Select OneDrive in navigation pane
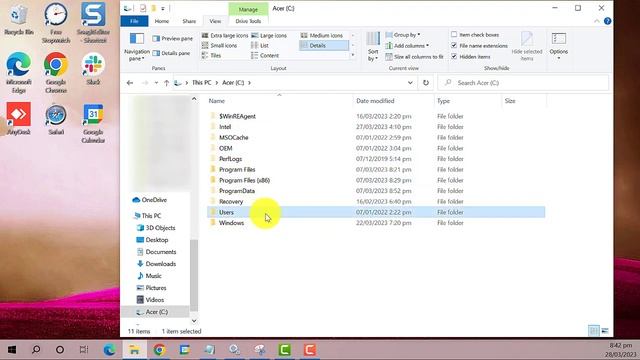Image resolution: width=640 pixels, height=360 pixels. 154,200
